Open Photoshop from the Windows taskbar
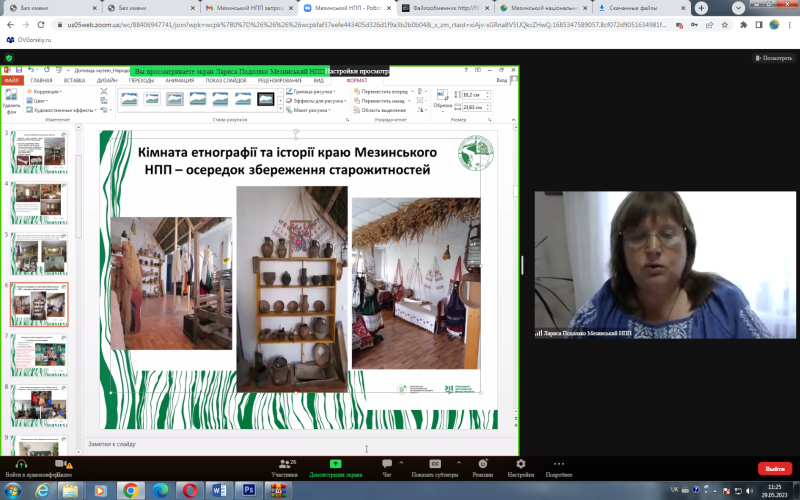The height and width of the screenshot is (500, 800). (247, 490)
